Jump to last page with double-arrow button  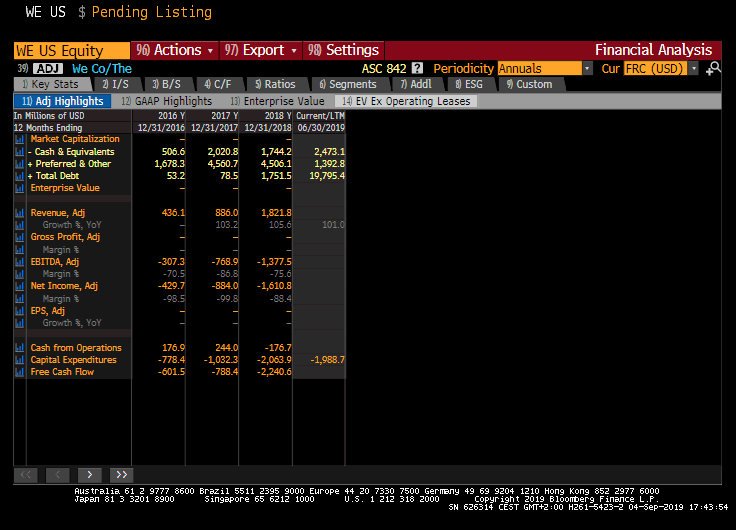coord(122,474)
